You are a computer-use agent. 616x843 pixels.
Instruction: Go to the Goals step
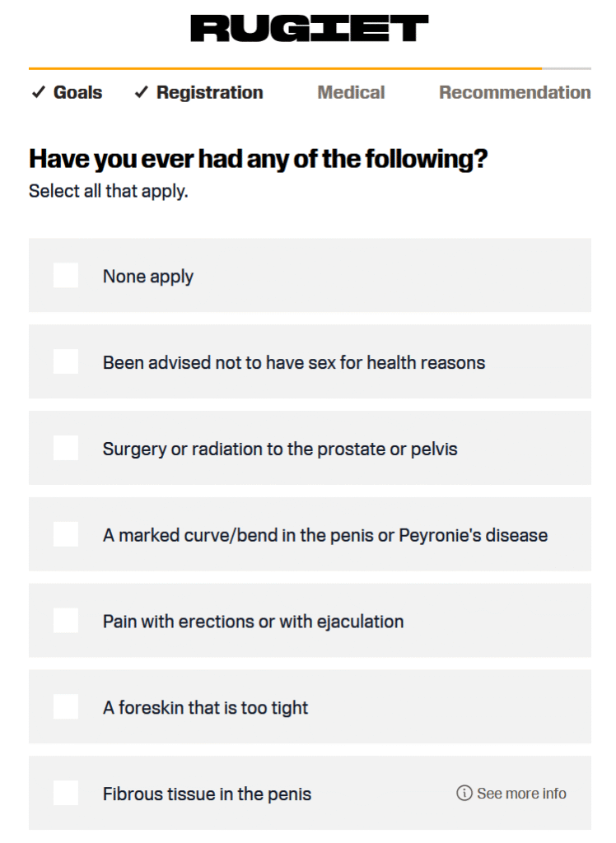77,92
